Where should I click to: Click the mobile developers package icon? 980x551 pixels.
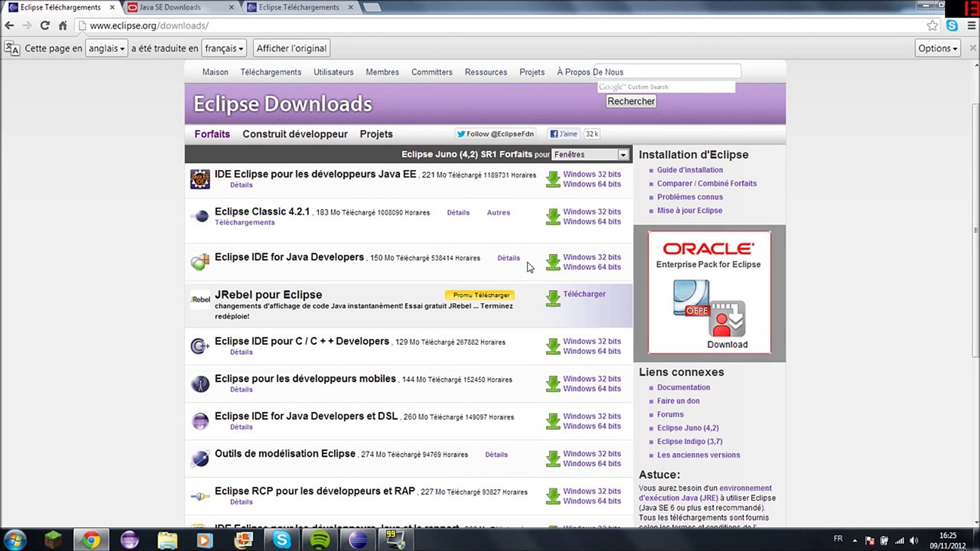tap(200, 384)
